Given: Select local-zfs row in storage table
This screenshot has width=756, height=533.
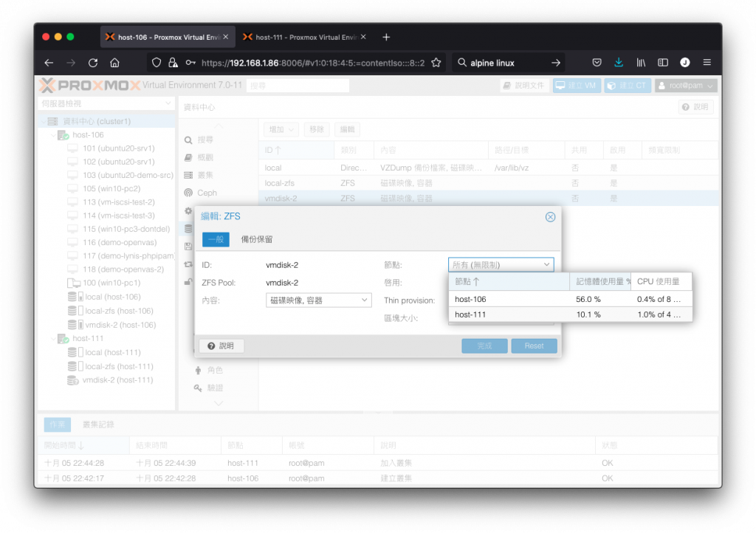Looking at the screenshot, I should 489,183.
